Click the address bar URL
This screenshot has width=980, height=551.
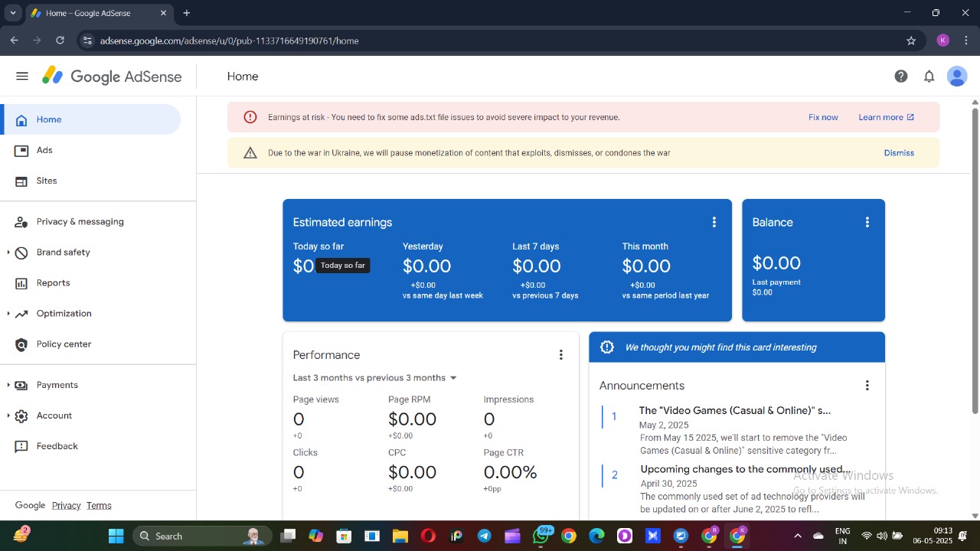click(x=229, y=41)
